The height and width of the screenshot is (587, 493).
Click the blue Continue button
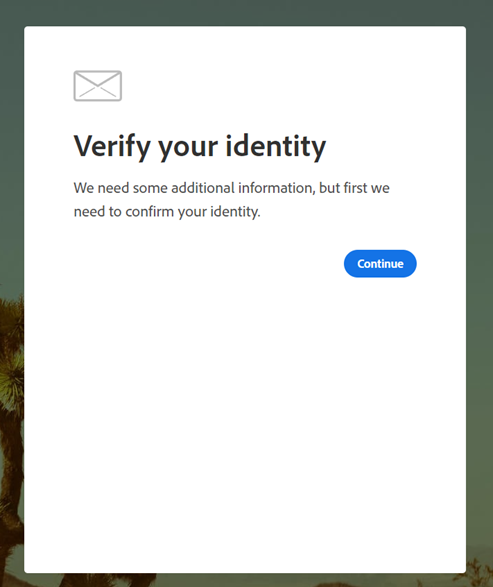click(x=380, y=264)
